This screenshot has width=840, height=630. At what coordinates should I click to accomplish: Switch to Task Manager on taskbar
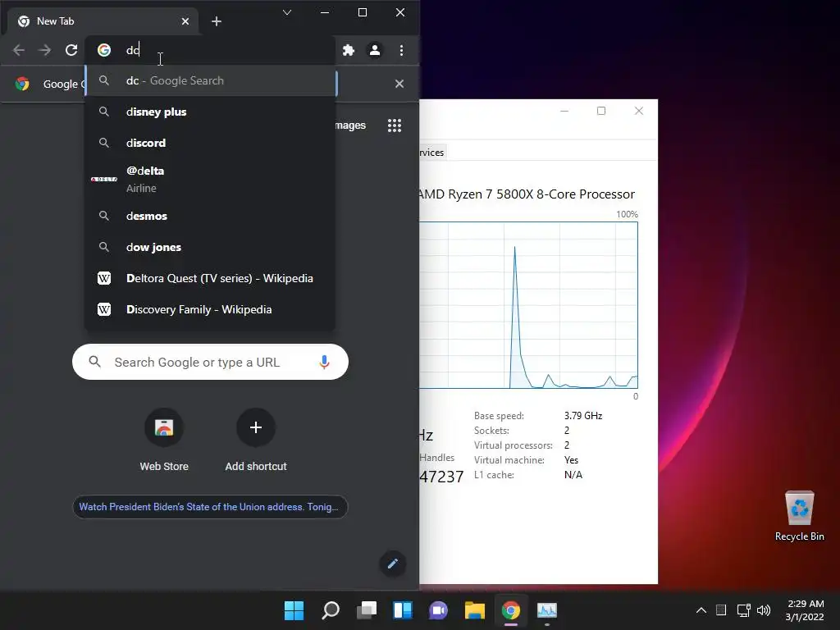547,610
